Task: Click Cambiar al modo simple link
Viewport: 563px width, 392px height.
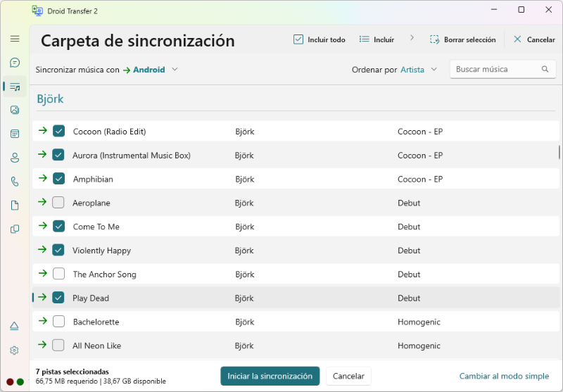Action: pos(504,376)
